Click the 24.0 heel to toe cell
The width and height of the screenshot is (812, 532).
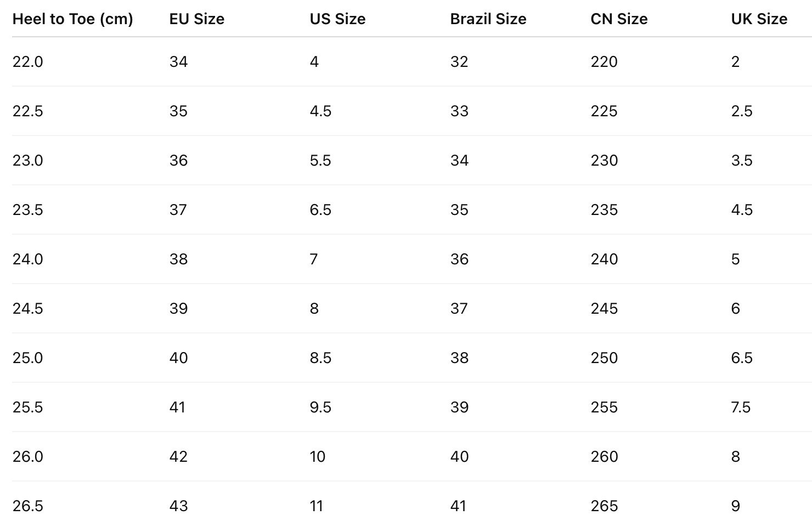(27, 259)
